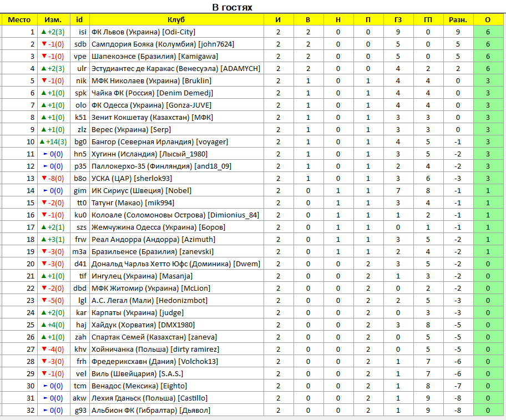This screenshot has height=420, width=506.
Task: Select club "Ингулец (Украина) [Masanja]"
Action: point(142,276)
